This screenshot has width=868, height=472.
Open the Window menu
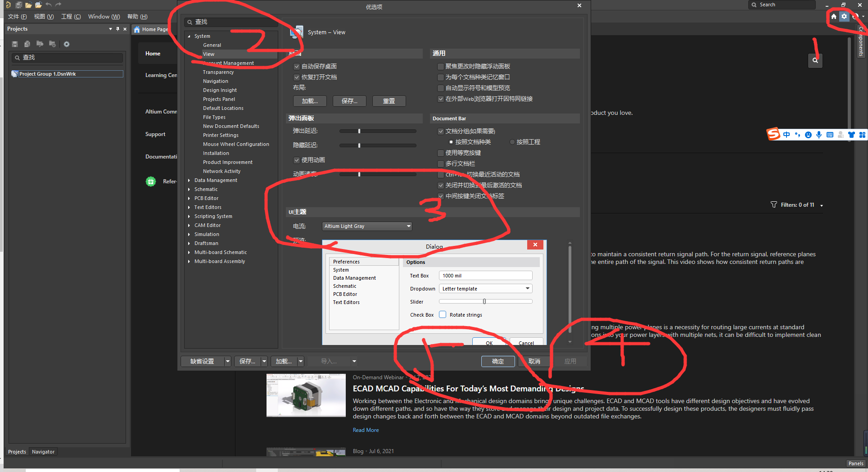[x=104, y=16]
